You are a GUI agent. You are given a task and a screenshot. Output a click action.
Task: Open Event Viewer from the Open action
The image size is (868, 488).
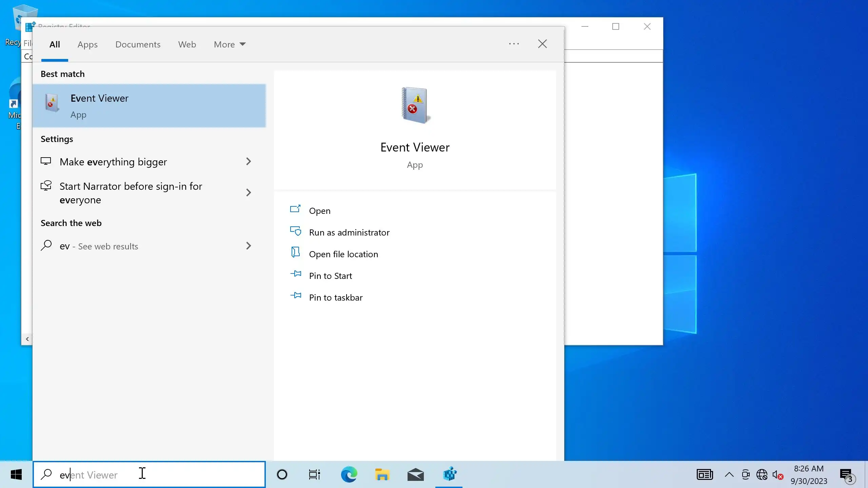319,210
